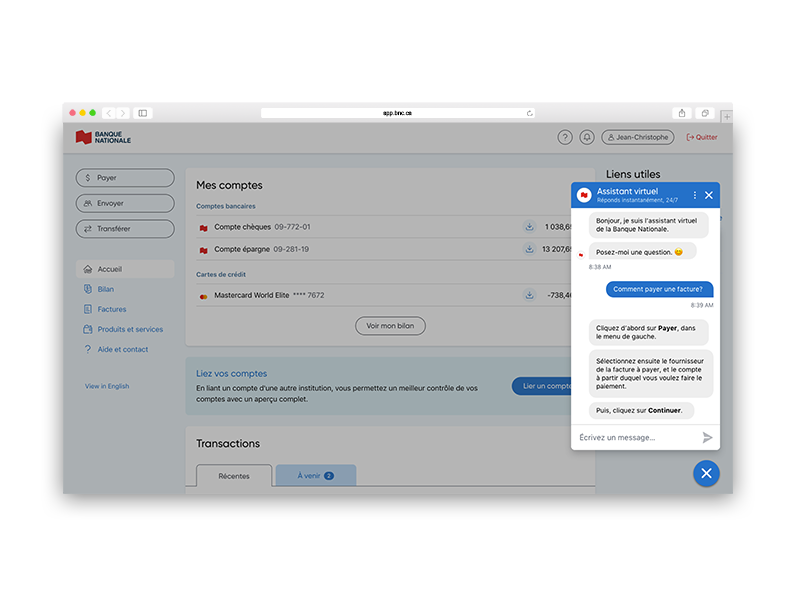Viewport: 800px width, 600px height.
Task: Open the chat three-dot options menu
Action: (x=695, y=195)
